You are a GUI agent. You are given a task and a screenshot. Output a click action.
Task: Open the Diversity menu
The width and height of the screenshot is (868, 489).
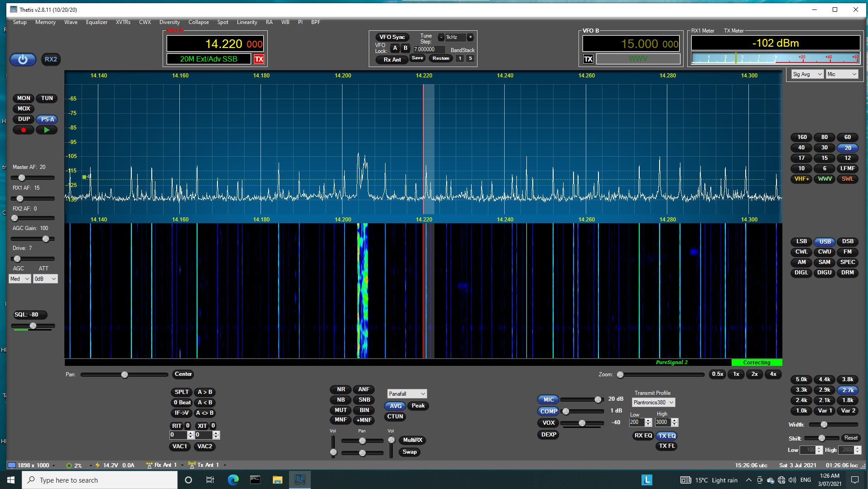tap(169, 22)
